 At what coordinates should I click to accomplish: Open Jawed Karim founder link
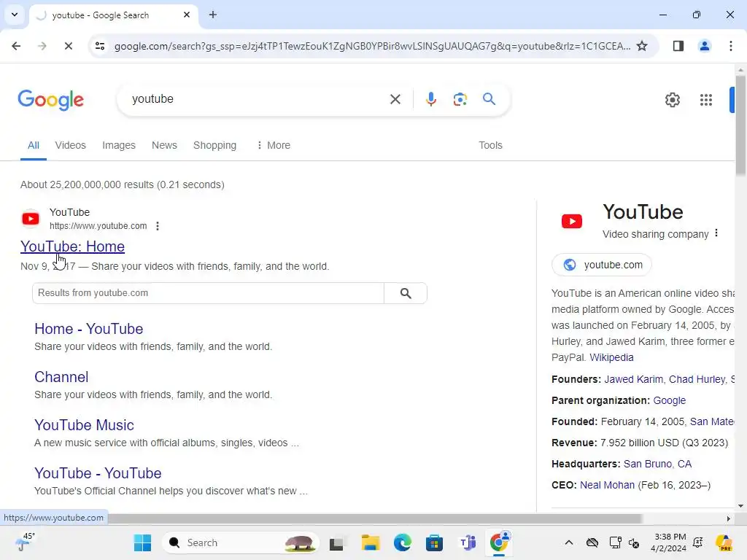pyautogui.click(x=633, y=379)
